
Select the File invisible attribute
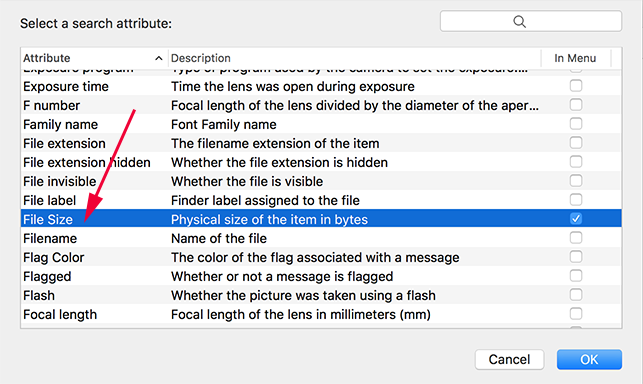click(59, 181)
